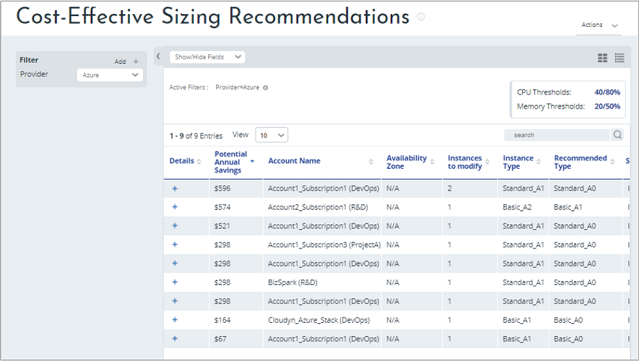The image size is (639, 361).
Task: Open the Show/Hide Fields dropdown
Action: 207,57
